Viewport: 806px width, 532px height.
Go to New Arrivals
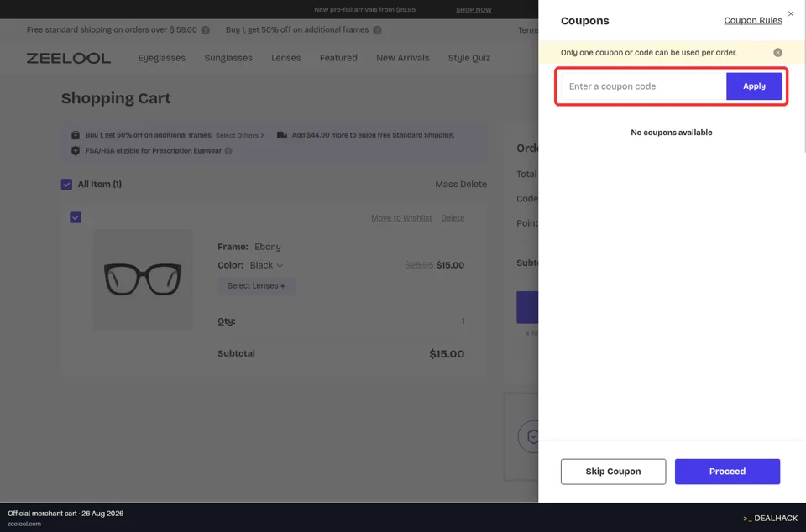click(x=402, y=58)
